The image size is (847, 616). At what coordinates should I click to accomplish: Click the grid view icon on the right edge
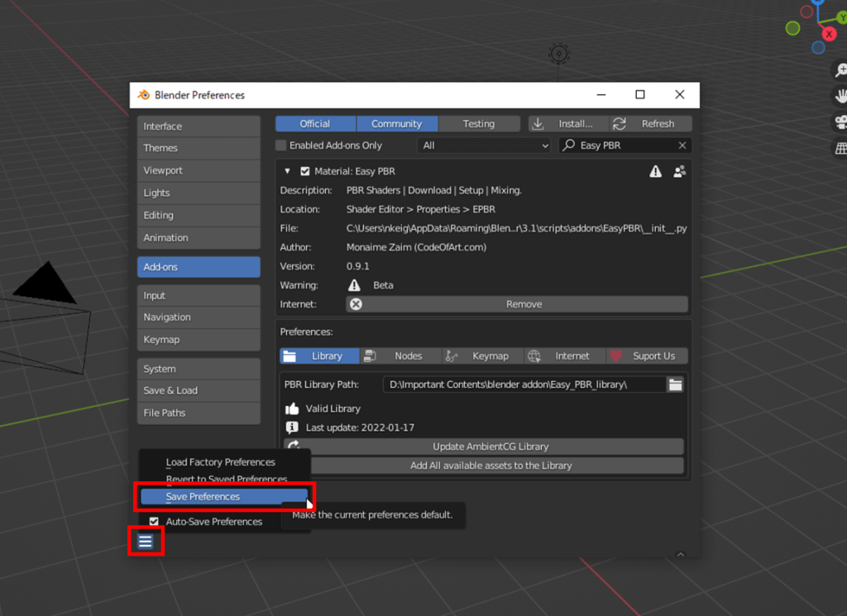(x=840, y=147)
